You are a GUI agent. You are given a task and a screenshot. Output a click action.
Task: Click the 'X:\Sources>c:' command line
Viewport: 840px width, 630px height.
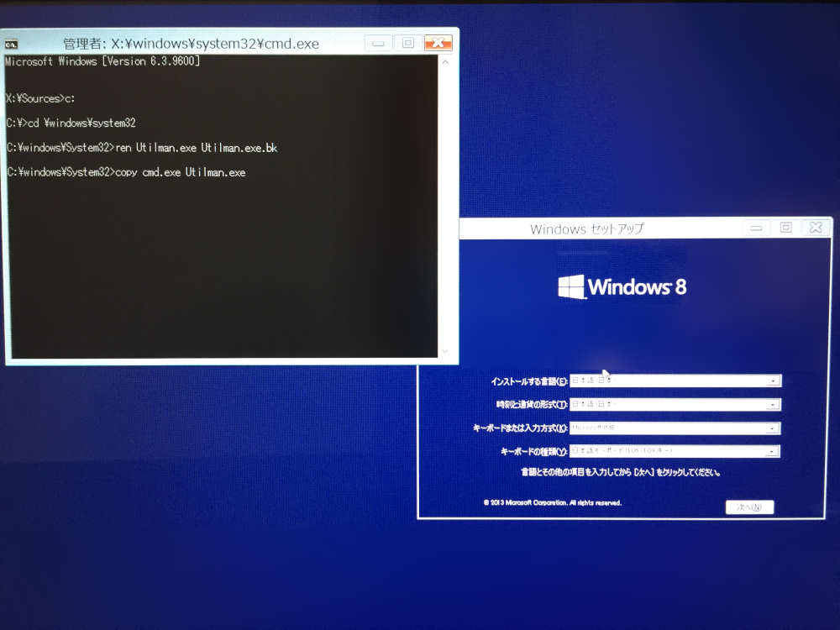(40, 98)
